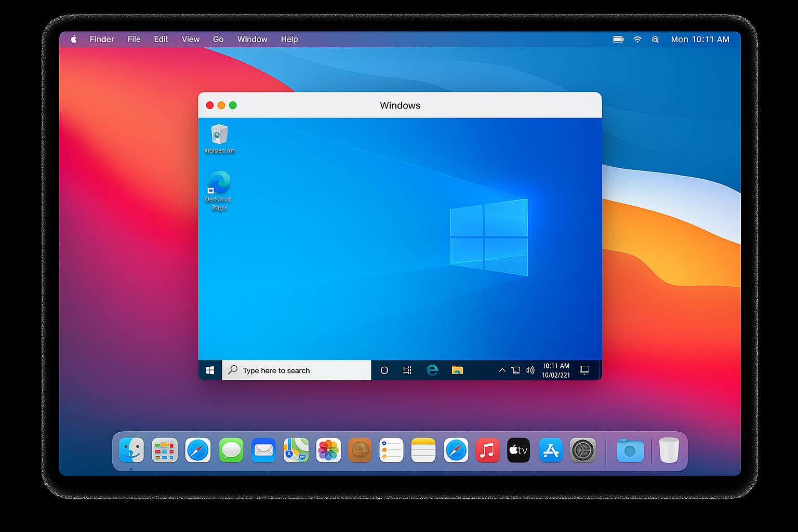Open File Explorer from the Windows taskbar
The image size is (798, 532).
coord(457,370)
